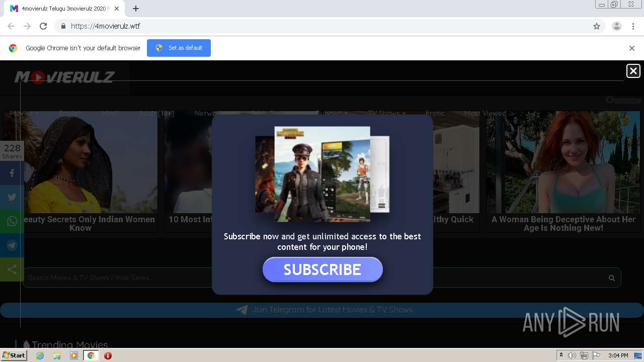Open Action Center flag icon

596,355
